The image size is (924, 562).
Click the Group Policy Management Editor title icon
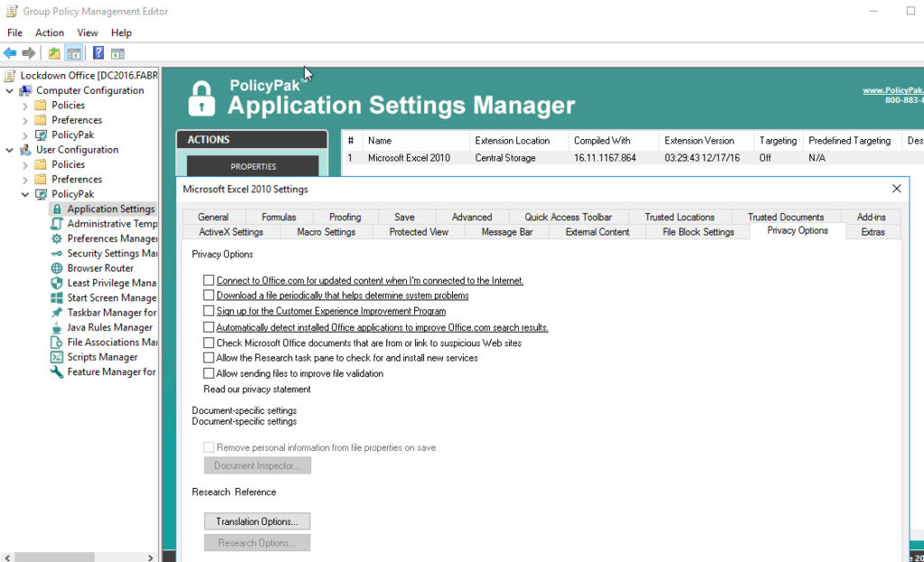pyautogui.click(x=11, y=11)
